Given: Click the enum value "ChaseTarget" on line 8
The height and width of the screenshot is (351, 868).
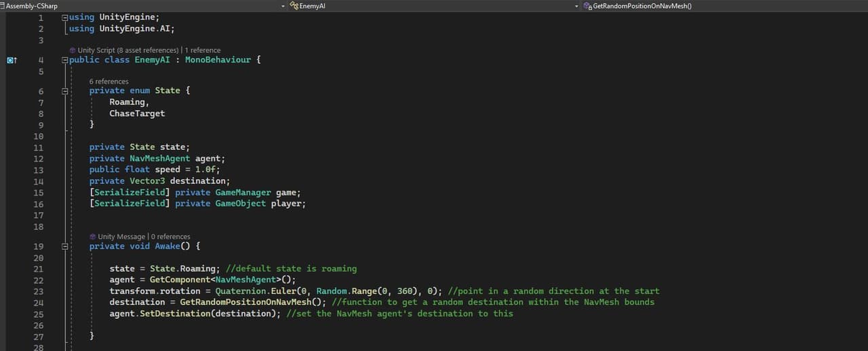Looking at the screenshot, I should click(137, 113).
